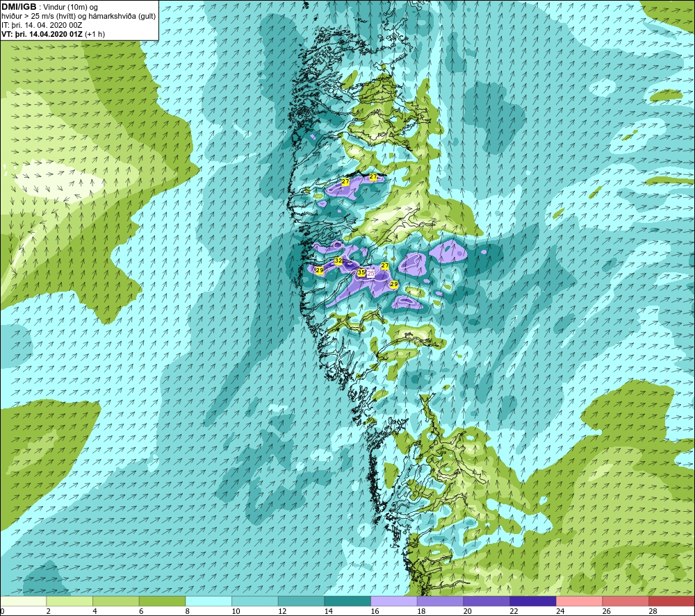Click the 18–20 m/s purple legend swatch
695x616 pixels.
440,601
